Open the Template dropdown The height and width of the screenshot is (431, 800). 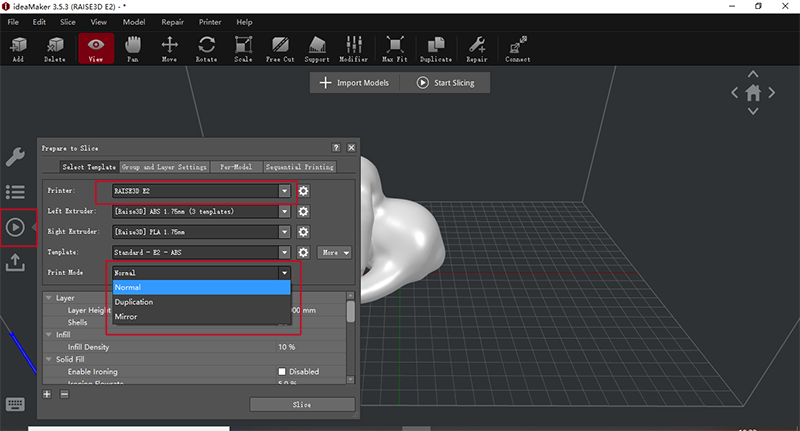201,252
